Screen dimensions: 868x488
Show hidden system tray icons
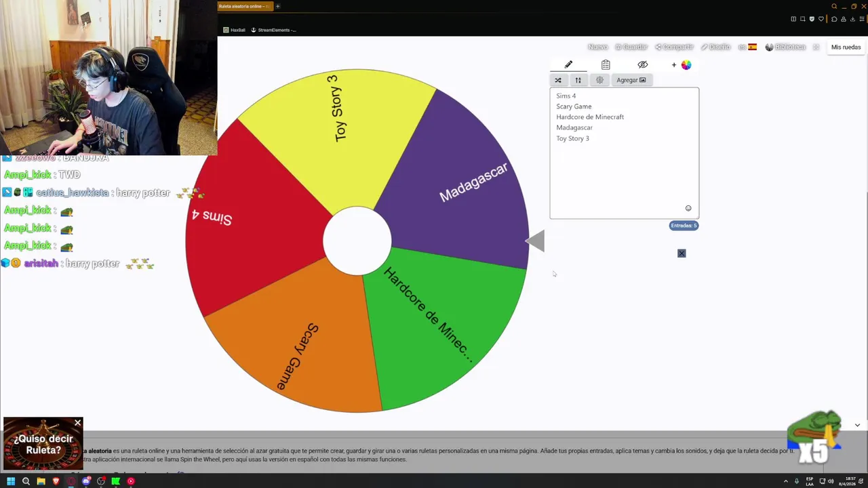(x=786, y=481)
